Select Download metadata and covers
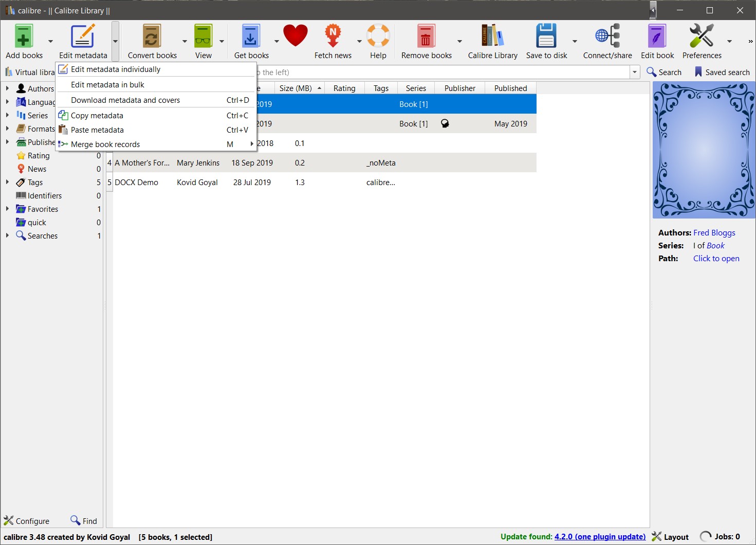The width and height of the screenshot is (756, 545). (x=156, y=100)
